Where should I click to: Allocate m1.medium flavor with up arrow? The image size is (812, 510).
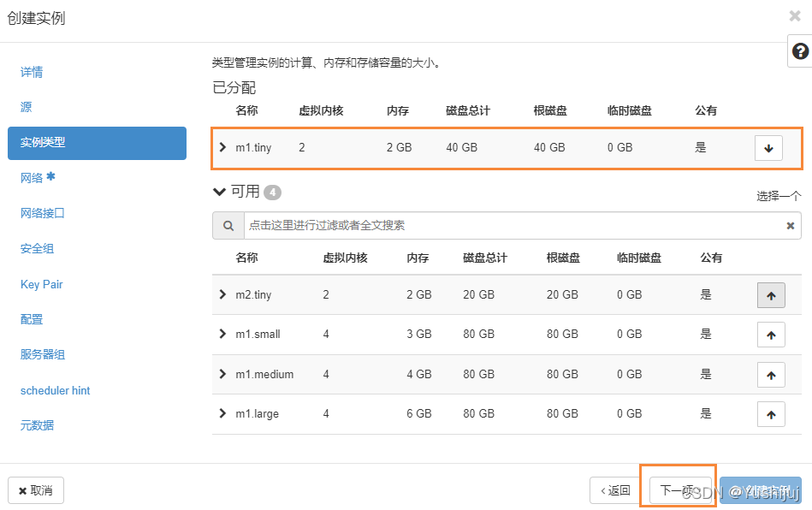click(x=771, y=375)
